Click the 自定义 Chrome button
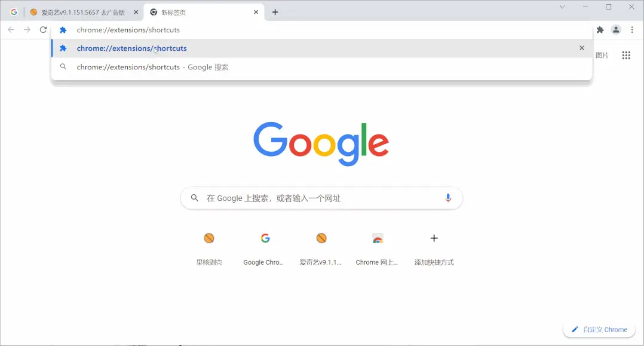The image size is (644, 346). 599,329
